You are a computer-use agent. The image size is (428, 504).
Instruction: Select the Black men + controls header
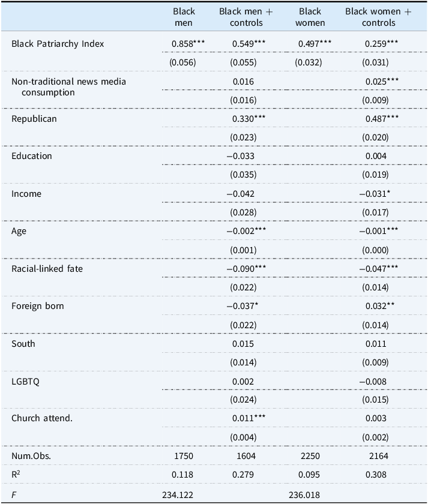(x=246, y=17)
